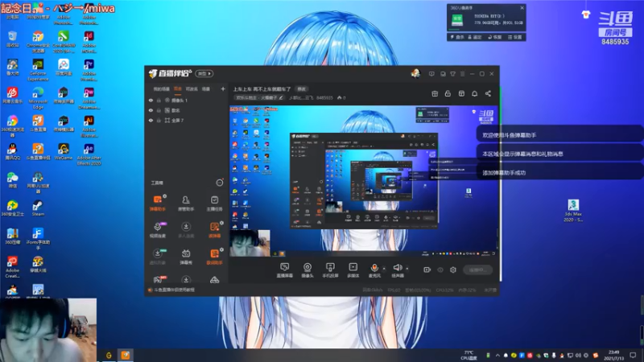This screenshot has width=644, height=362.
Task: Click 恢复 in the 360 U盘 popup
Action: coord(495,37)
